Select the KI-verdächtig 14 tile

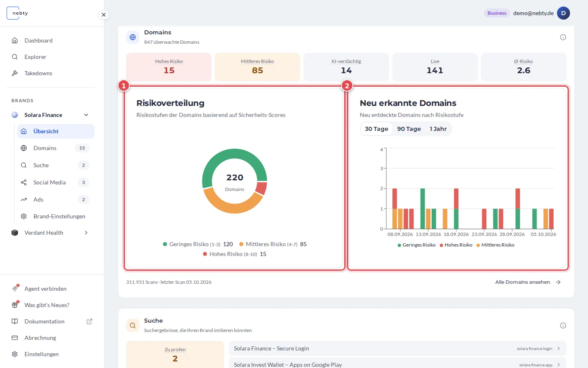346,67
